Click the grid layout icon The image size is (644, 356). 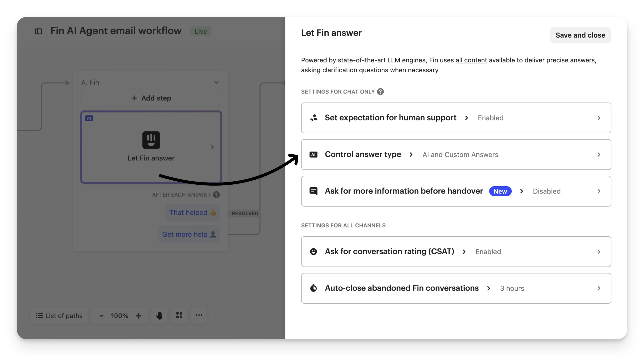click(x=179, y=315)
